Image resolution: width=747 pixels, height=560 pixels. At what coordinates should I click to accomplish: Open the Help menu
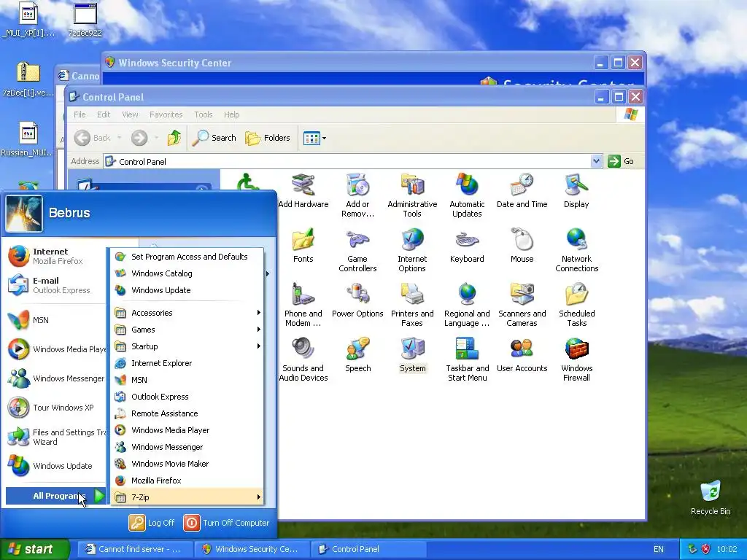[231, 114]
